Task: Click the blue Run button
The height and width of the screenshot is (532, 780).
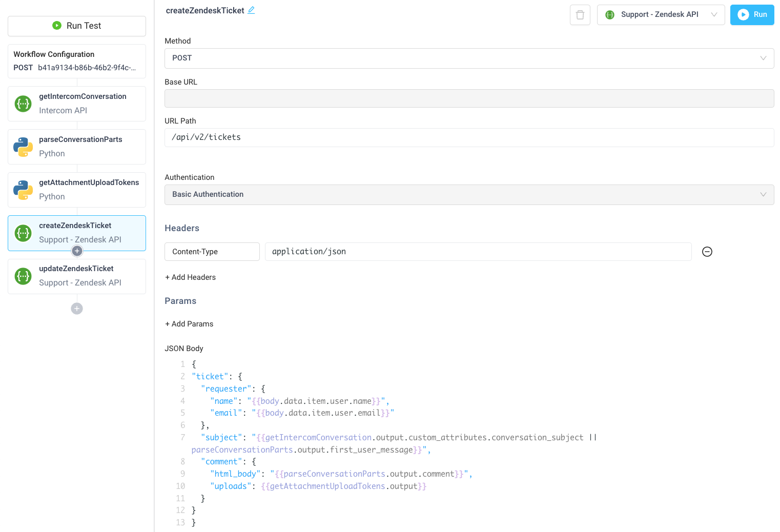Action: (x=752, y=14)
